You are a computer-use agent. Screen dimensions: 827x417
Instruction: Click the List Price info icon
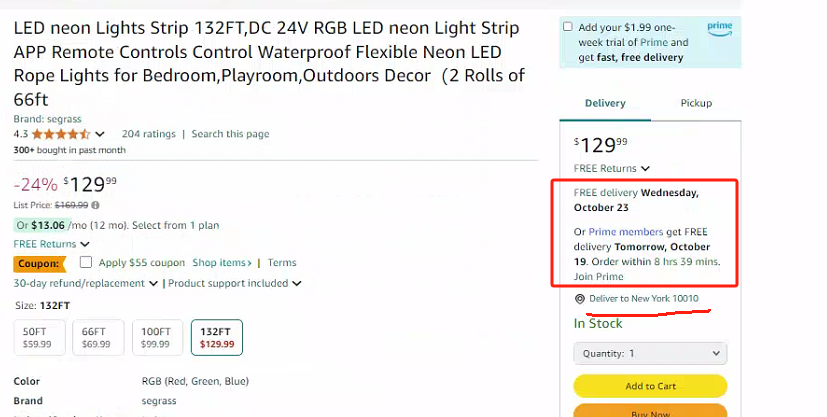(x=96, y=204)
